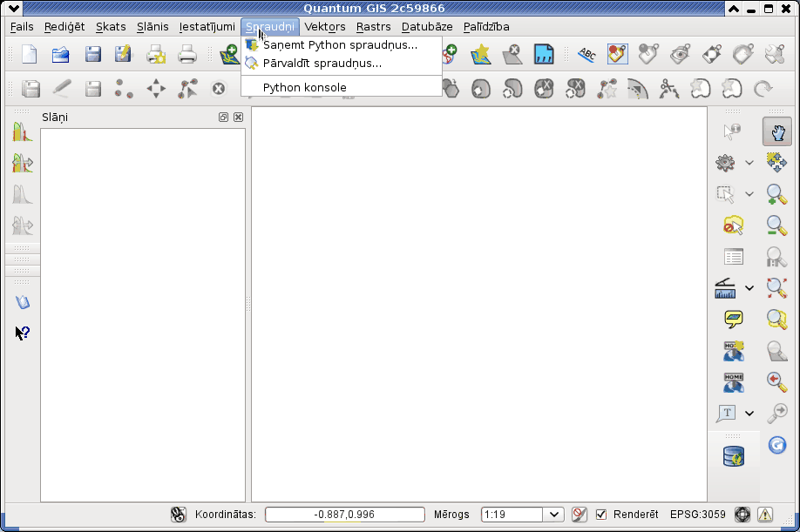The width and height of the screenshot is (800, 532).
Task: Open a project with the folder icon
Action: tap(61, 54)
